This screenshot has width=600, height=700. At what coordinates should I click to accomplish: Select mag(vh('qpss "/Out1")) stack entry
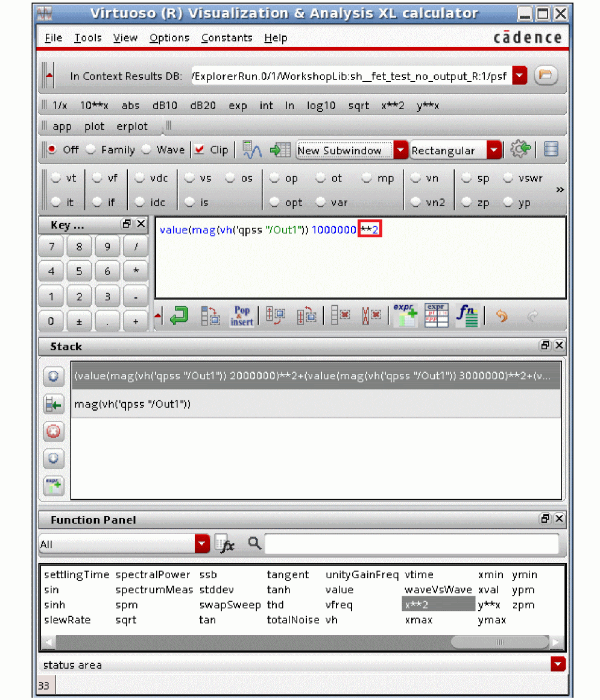pyautogui.click(x=315, y=404)
